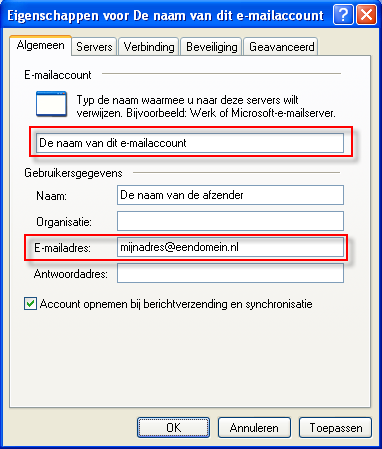Click the mail account window icon
The height and width of the screenshot is (449, 382).
51,104
